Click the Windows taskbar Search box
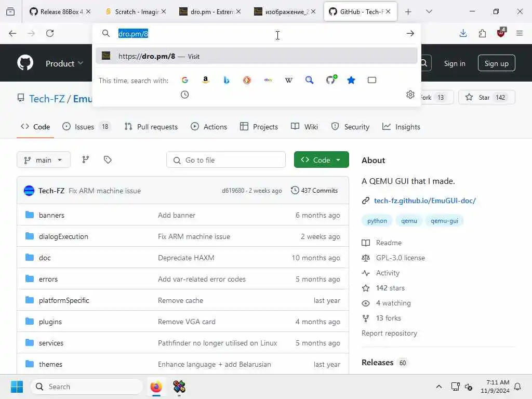 point(87,387)
